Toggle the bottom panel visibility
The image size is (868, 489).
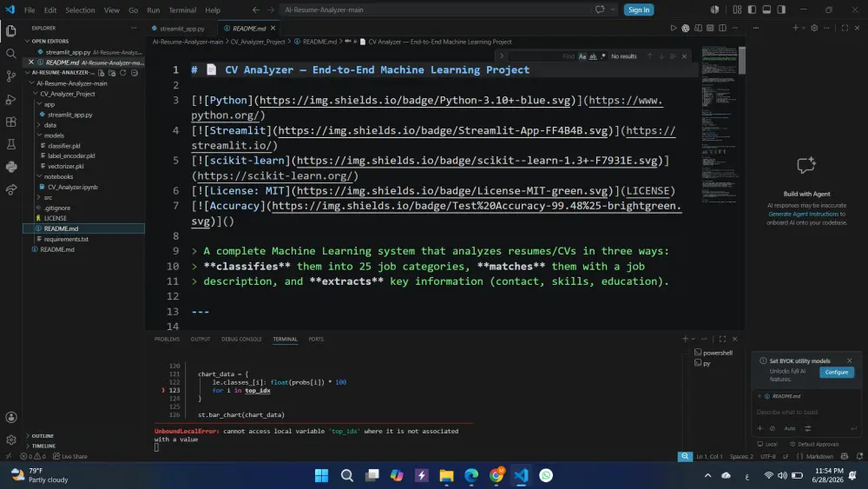click(x=766, y=10)
